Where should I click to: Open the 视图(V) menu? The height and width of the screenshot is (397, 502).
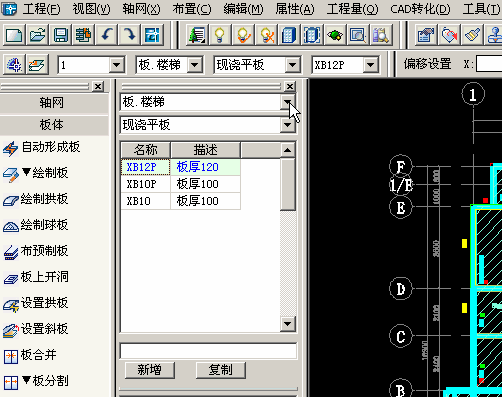[x=91, y=9]
